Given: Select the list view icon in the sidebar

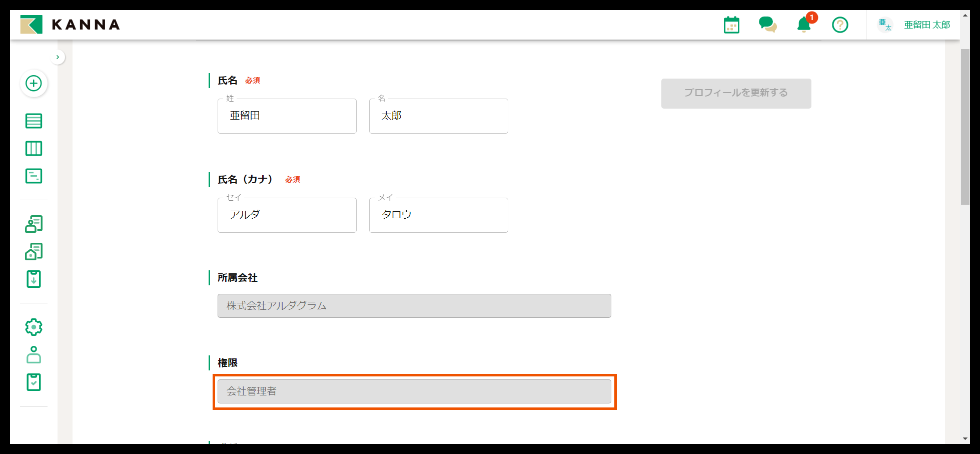Looking at the screenshot, I should point(34,121).
